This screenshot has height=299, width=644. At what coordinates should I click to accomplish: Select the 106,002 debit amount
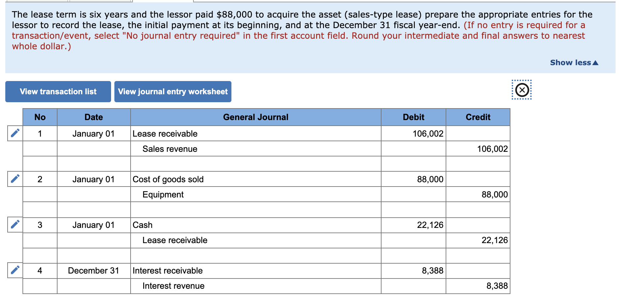[414, 134]
